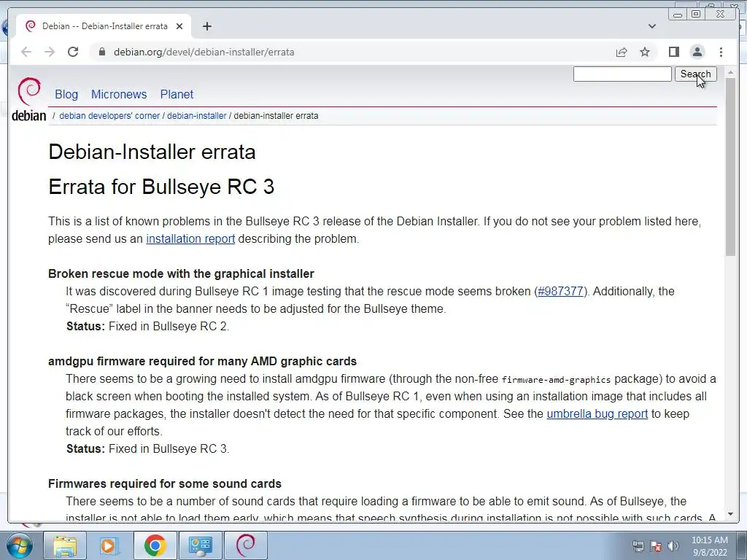
Task: Open bug #987377 link
Action: [560, 291]
